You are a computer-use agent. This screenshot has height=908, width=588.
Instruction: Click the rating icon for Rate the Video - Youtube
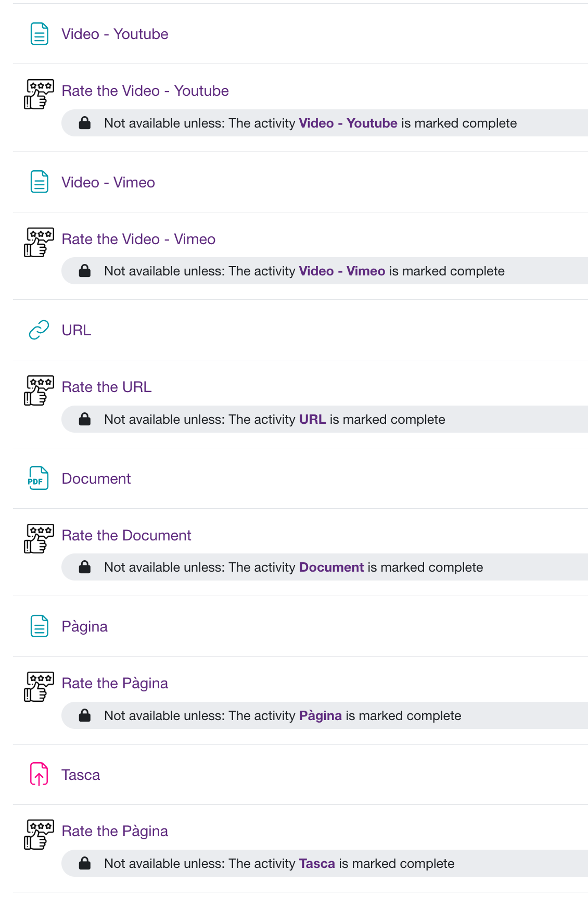pos(39,94)
